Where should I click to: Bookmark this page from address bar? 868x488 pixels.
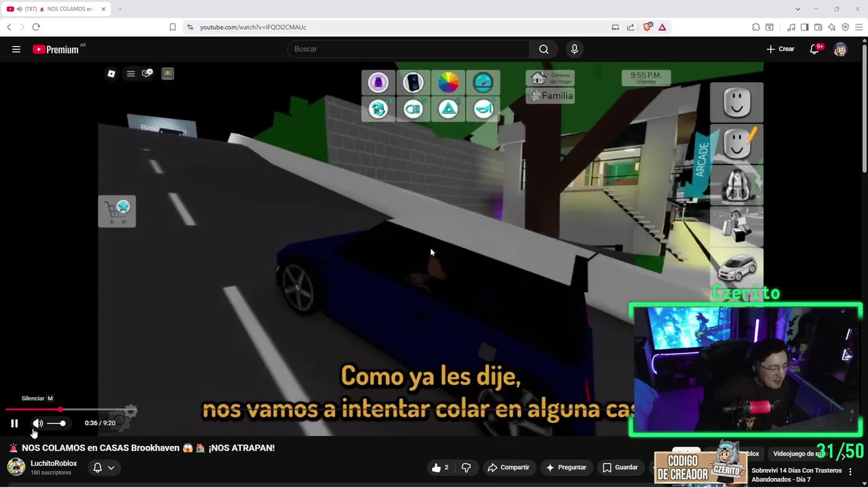[172, 27]
